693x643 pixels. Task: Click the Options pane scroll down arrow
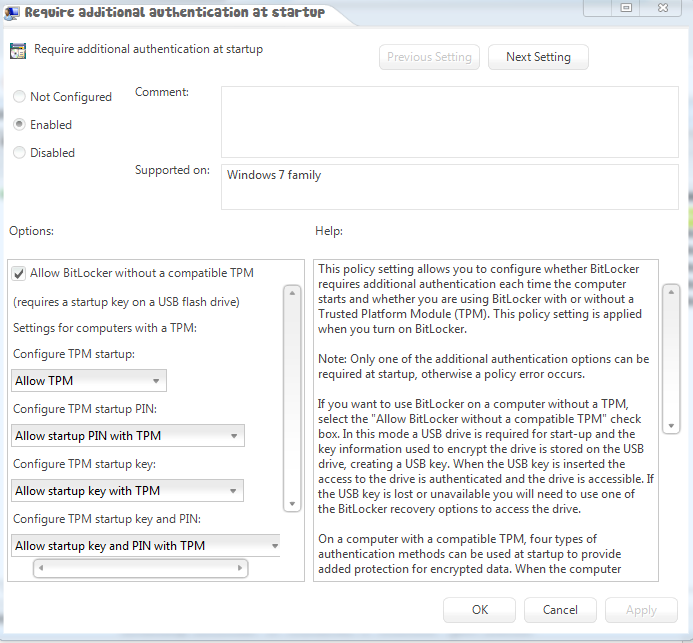point(292,504)
